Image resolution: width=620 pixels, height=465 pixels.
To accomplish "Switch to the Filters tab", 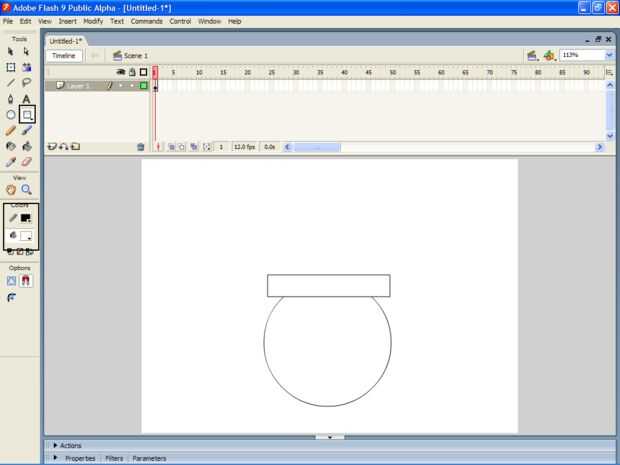I will (x=114, y=458).
